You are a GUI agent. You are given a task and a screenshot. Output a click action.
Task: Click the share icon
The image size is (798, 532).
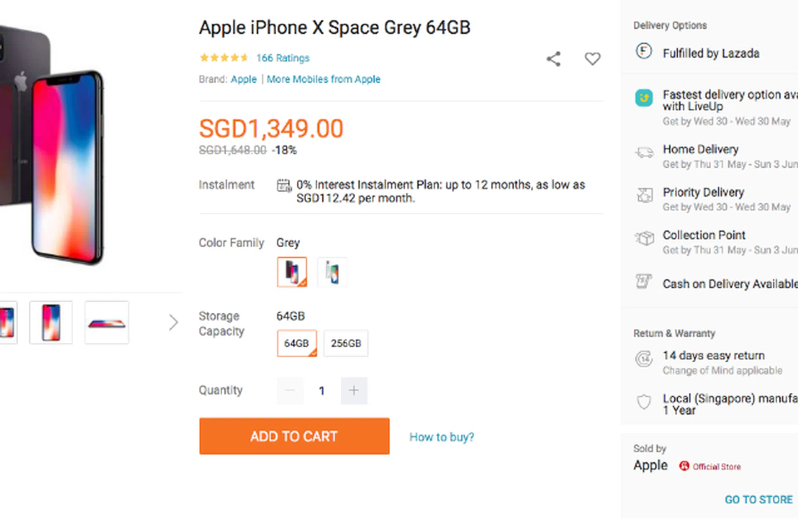click(553, 59)
